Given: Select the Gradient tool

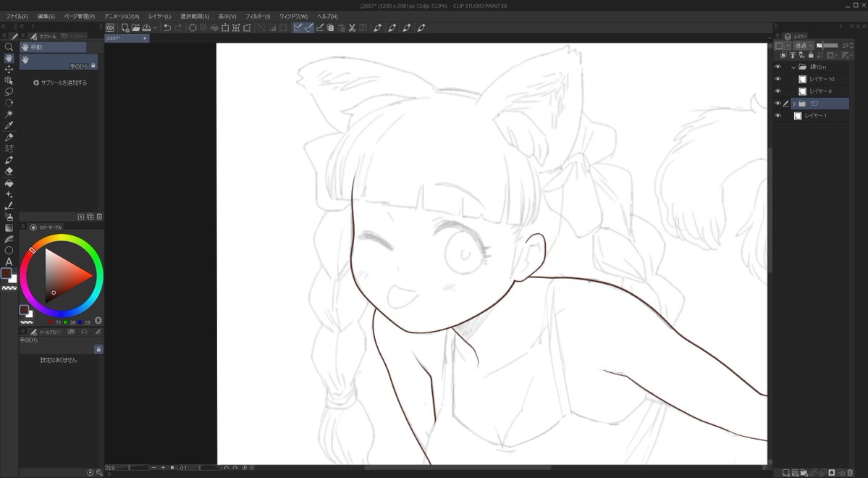Looking at the screenshot, I should [9, 228].
